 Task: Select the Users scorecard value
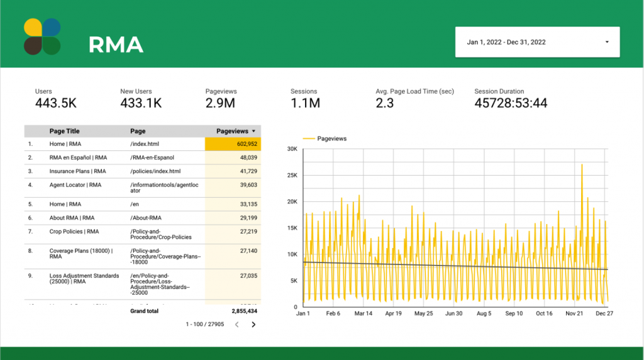[56, 103]
